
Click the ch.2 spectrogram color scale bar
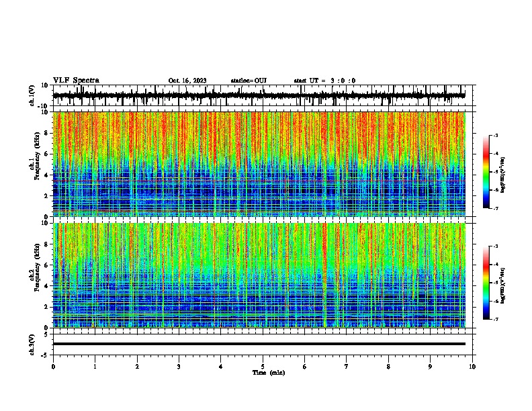(x=486, y=283)
